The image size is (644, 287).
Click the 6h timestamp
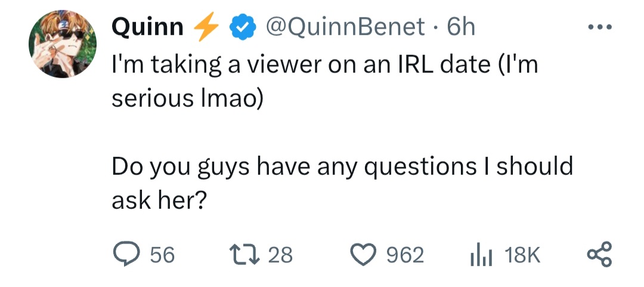pyautogui.click(x=461, y=27)
